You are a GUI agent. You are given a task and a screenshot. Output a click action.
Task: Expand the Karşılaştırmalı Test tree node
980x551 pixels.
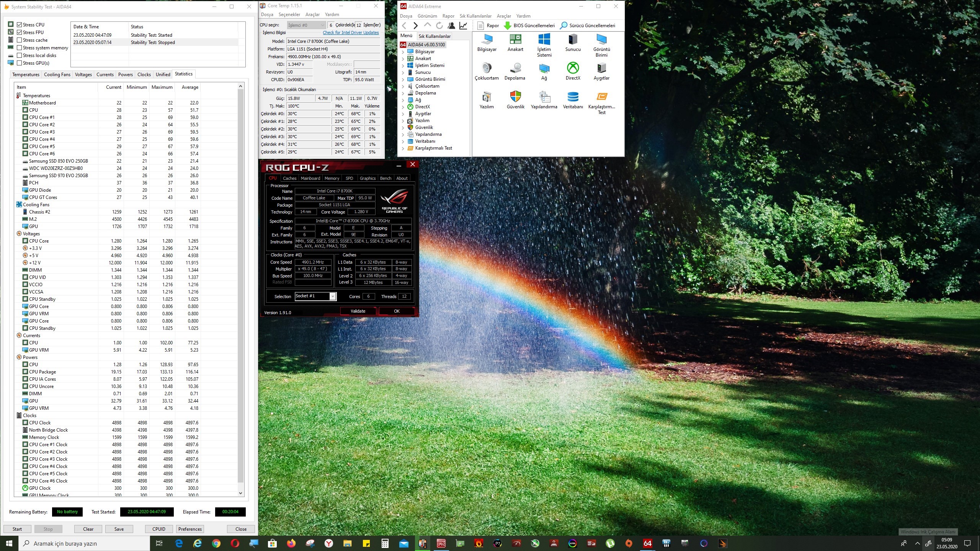403,148
